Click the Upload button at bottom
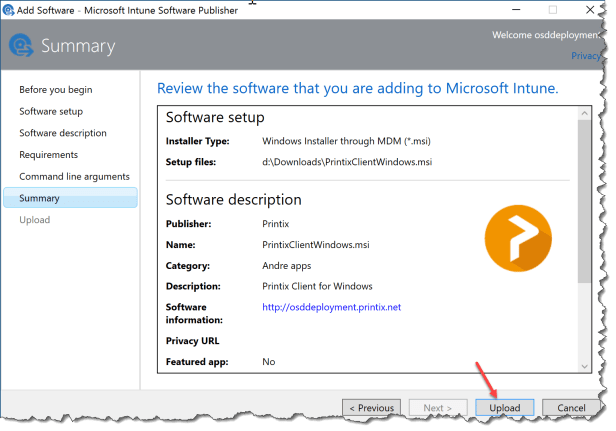The width and height of the screenshot is (616, 431). (x=504, y=408)
